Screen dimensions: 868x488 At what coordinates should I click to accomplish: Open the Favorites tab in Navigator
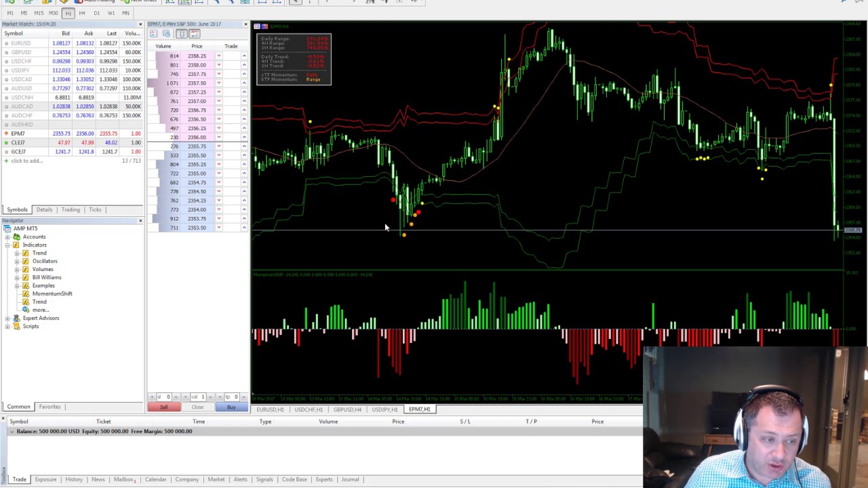click(x=50, y=407)
